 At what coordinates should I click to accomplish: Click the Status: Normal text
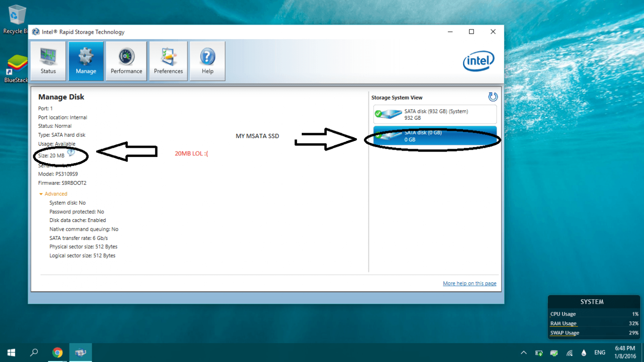55,126
